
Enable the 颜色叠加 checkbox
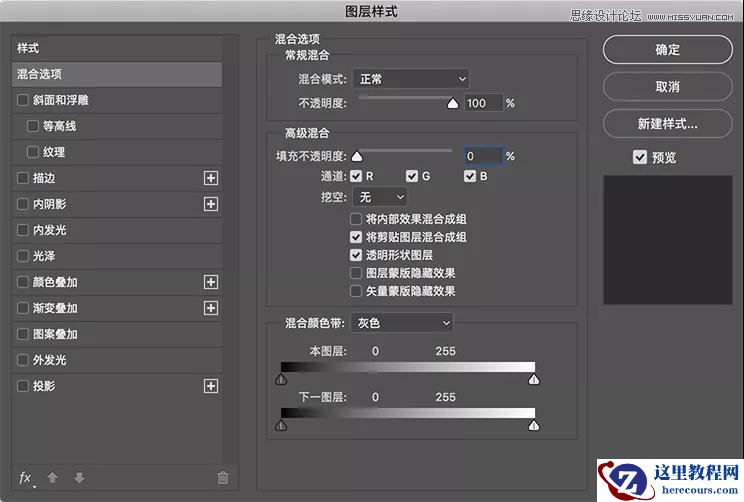coord(23,282)
